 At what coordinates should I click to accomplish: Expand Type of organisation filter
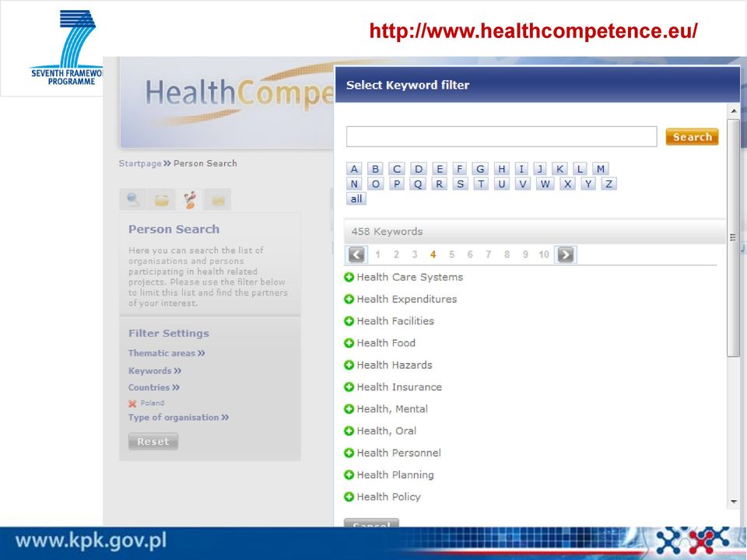pyautogui.click(x=178, y=418)
